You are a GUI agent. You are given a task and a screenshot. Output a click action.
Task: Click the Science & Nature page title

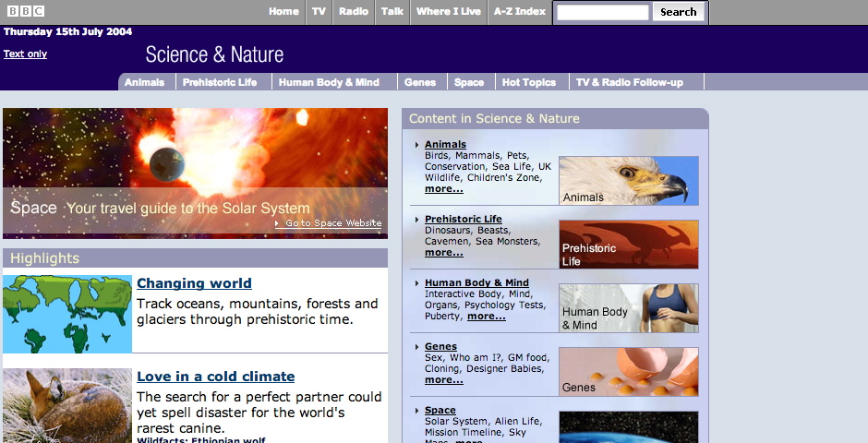pos(215,54)
